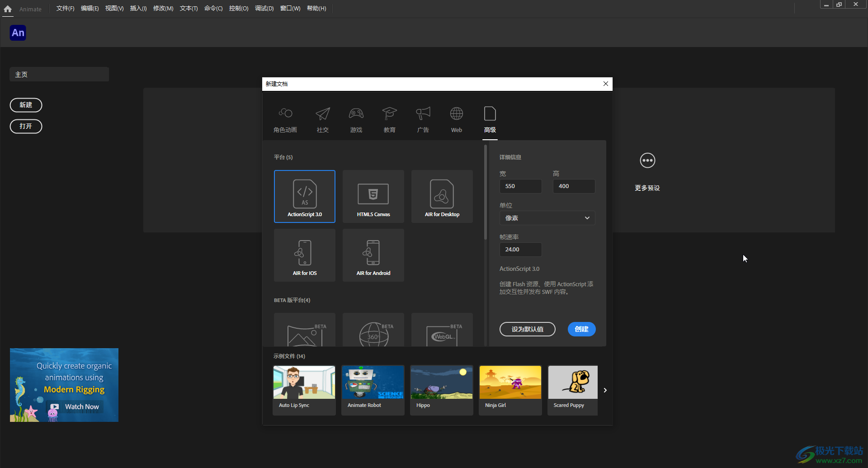
Task: Open the Hippo sample file
Action: point(442,390)
